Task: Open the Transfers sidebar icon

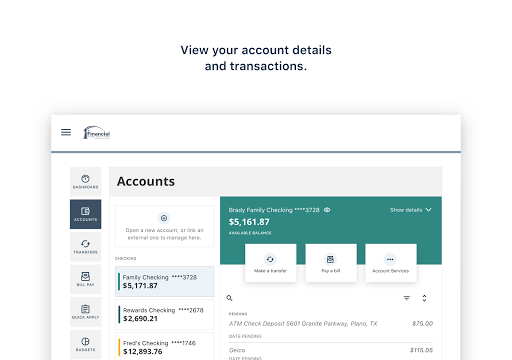Action: 85,247
